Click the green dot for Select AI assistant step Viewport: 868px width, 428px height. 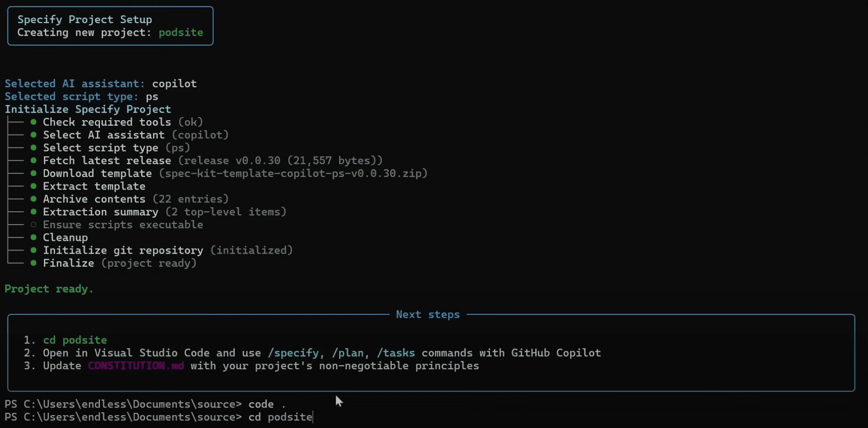coord(34,135)
